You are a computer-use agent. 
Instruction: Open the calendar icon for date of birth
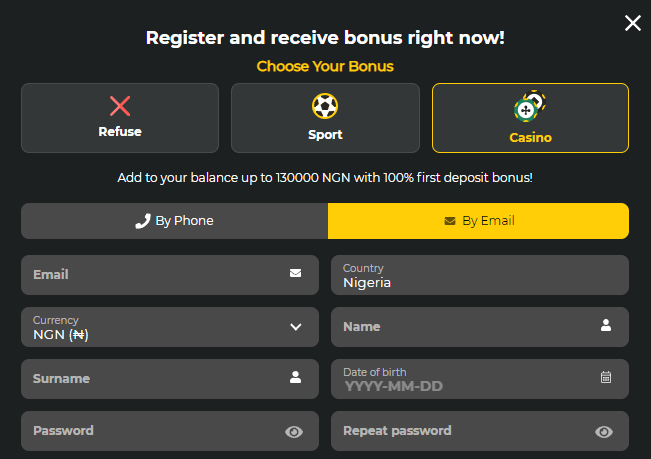click(x=606, y=377)
